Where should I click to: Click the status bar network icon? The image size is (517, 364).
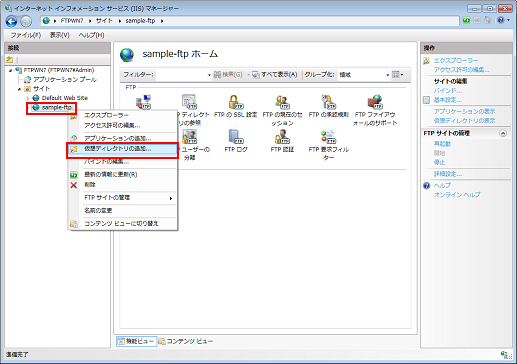coord(505,354)
